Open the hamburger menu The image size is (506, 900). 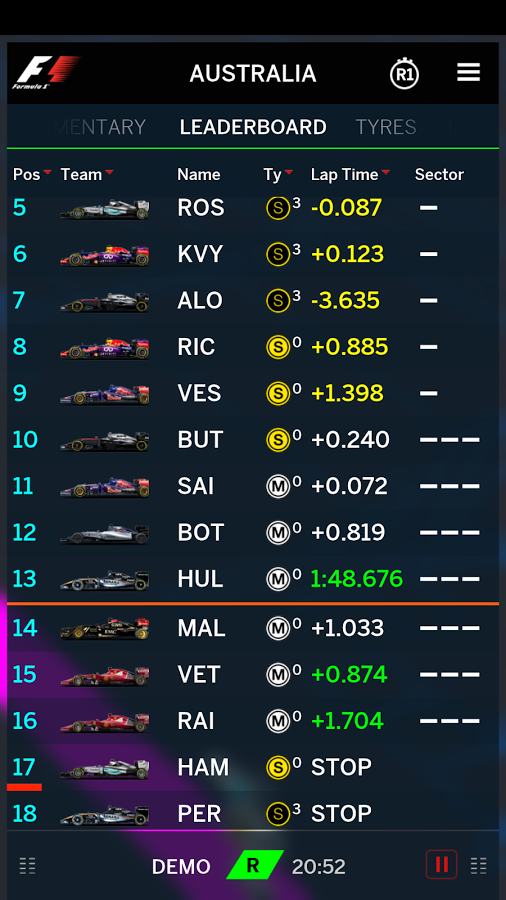(468, 72)
